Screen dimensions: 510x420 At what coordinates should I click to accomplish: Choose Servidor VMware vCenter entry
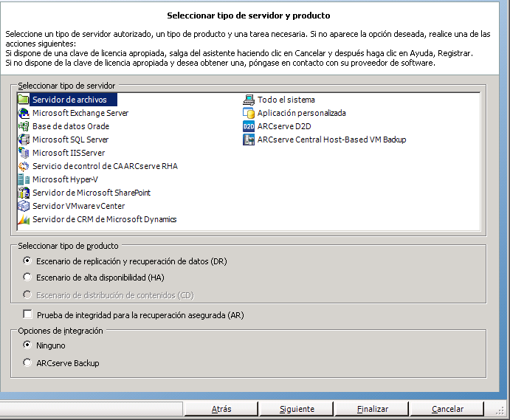pyautogui.click(x=78, y=206)
